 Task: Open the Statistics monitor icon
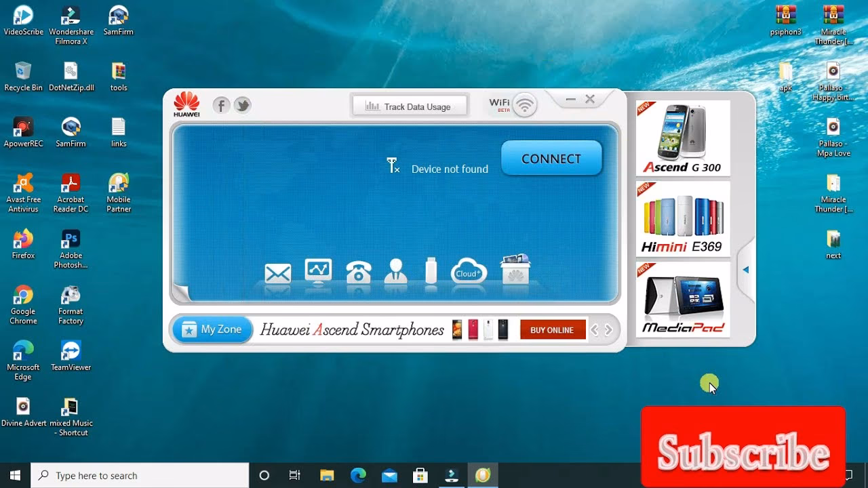coord(317,270)
